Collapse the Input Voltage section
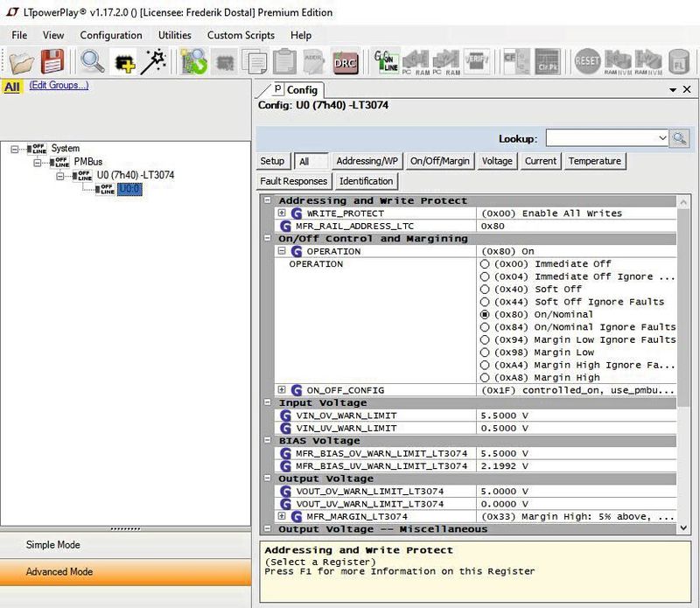The width and height of the screenshot is (700, 608). 269,402
